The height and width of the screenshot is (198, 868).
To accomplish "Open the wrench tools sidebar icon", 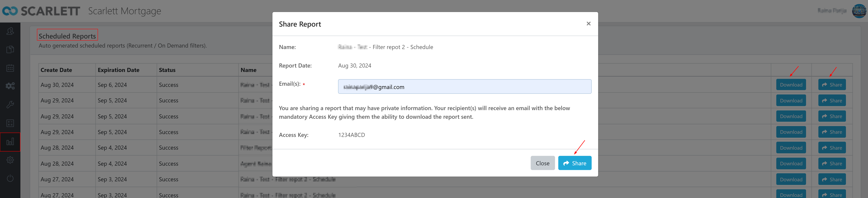I will pos(10,105).
